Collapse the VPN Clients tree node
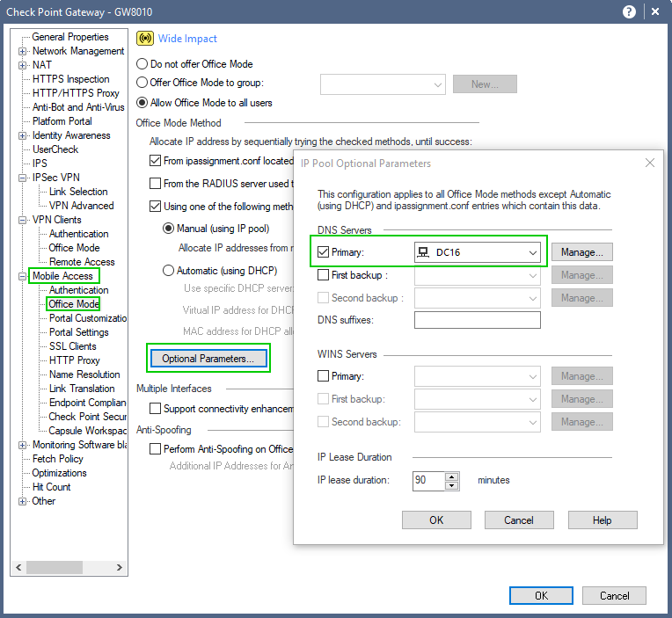 22,220
